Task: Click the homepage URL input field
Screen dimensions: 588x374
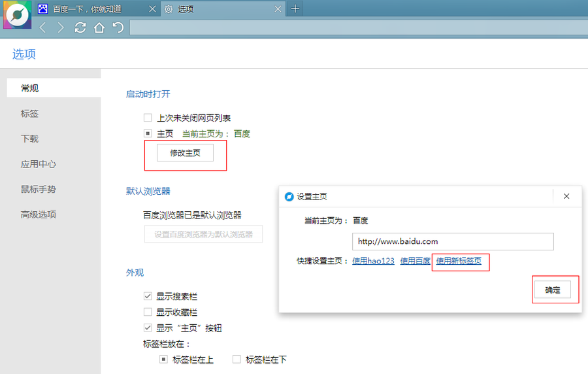Action: coord(453,241)
